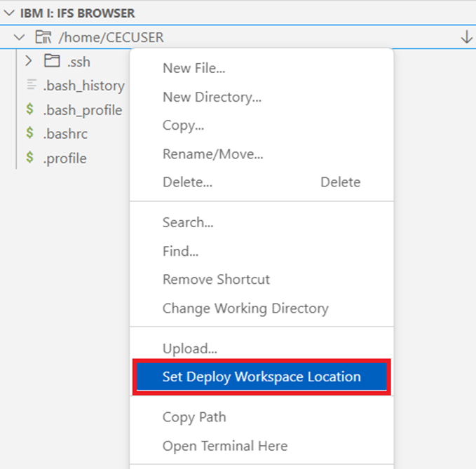Select Set Deploy Workspace Location
Image resolution: width=476 pixels, height=469 pixels.
pos(261,376)
